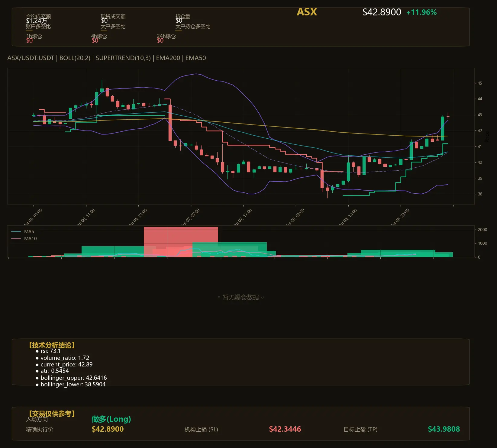Click the +11.96% change percentage
Viewport: 497px width, 448px height.
pyautogui.click(x=421, y=12)
